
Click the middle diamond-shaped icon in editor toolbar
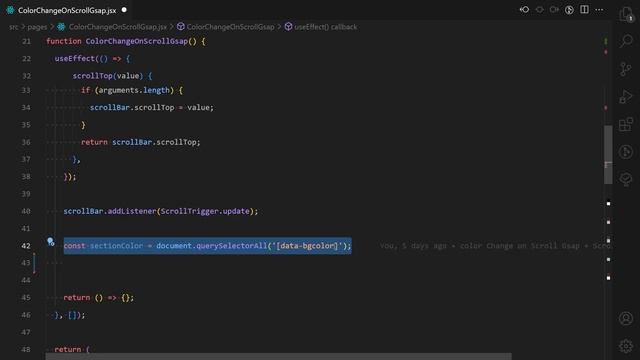(540, 9)
